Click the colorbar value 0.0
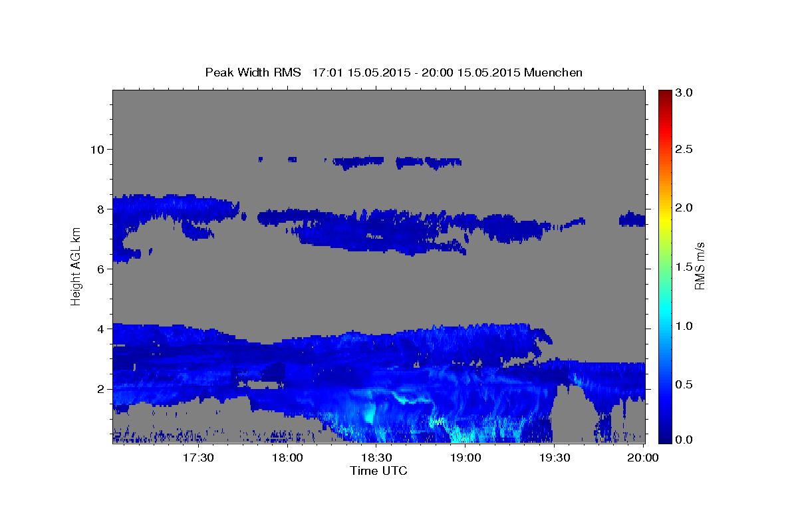 [684, 440]
